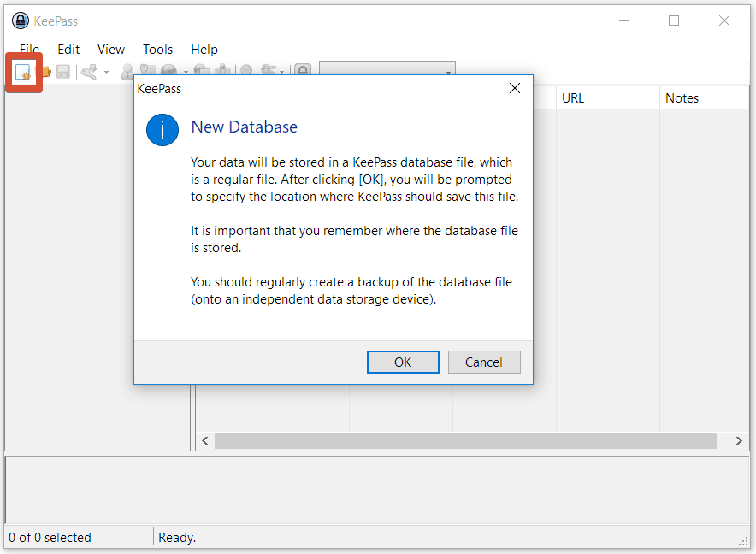Maximize the KeePass main window
Viewport: 756px width, 554px height.
pos(674,21)
